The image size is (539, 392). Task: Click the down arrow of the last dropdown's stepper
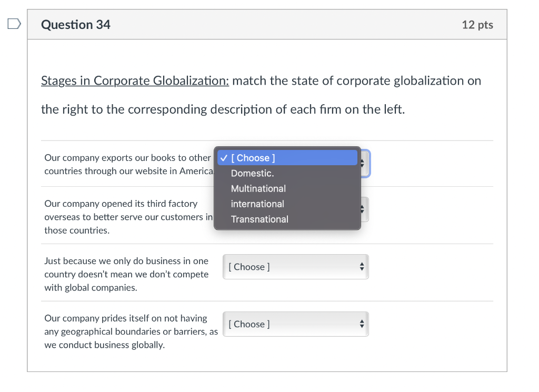[x=362, y=327]
